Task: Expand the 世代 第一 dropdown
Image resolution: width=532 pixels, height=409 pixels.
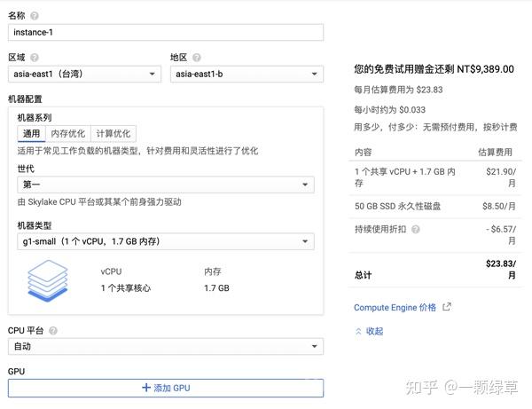Action: 166,185
